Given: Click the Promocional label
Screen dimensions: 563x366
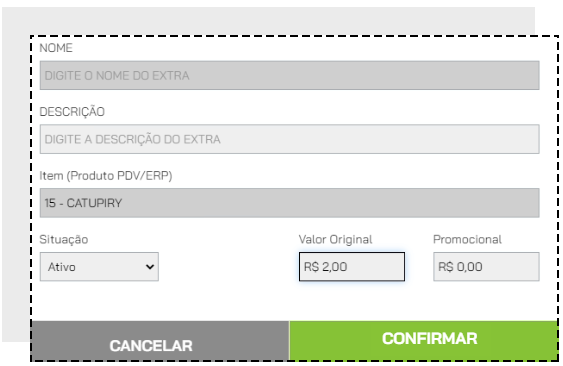Looking at the screenshot, I should (x=467, y=240).
